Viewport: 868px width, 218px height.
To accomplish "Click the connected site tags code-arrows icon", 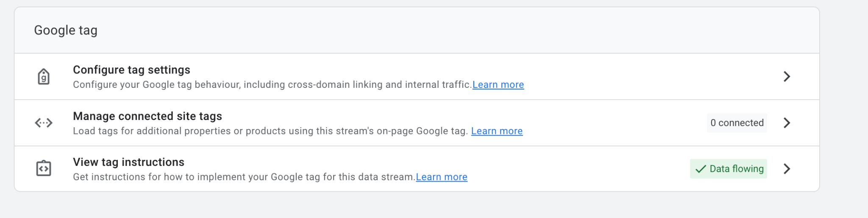I will [44, 123].
